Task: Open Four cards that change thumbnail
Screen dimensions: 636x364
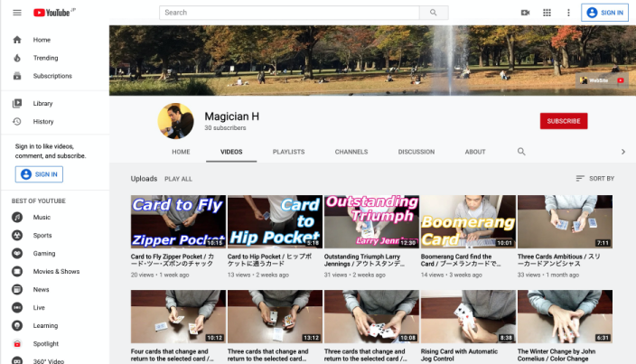Action: pos(178,316)
